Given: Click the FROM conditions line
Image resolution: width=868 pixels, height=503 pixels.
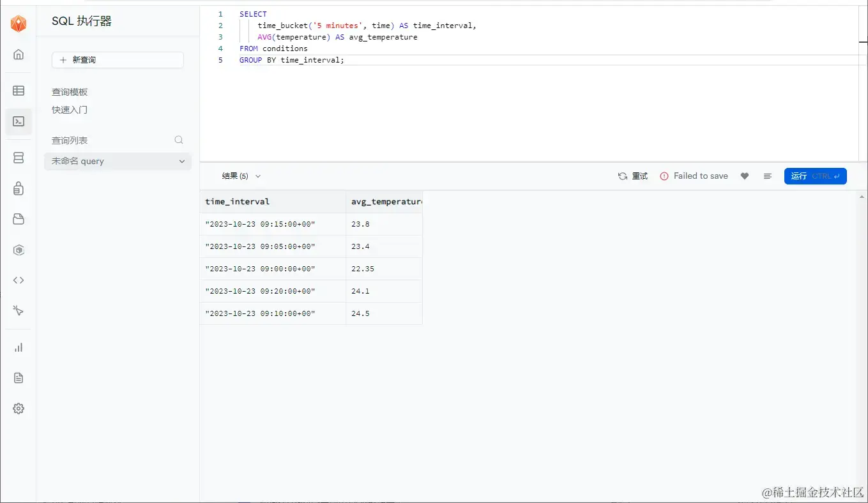Looking at the screenshot, I should [x=273, y=49].
